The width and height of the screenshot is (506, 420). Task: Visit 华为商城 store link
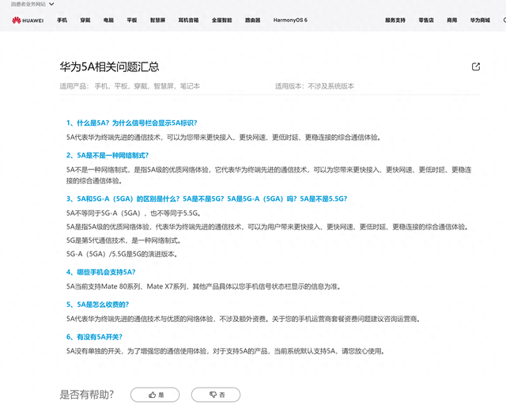pyautogui.click(x=480, y=20)
